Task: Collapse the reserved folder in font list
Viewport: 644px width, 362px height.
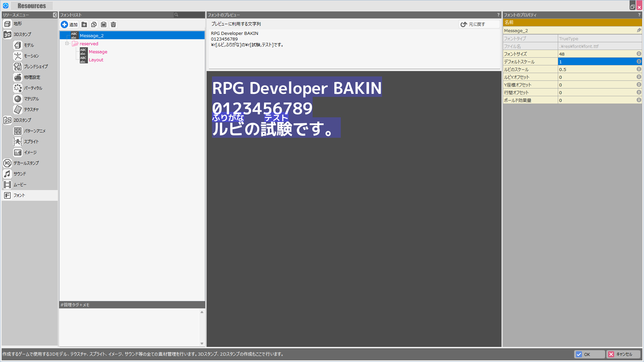Action: tap(67, 44)
